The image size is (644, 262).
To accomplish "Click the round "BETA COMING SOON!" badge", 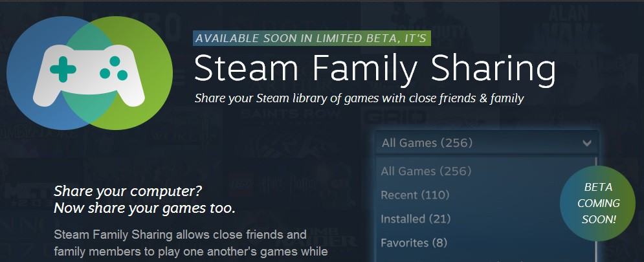I will tap(599, 202).
